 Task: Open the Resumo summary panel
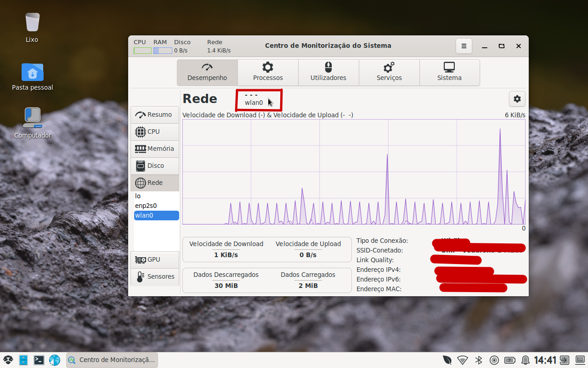tap(155, 115)
